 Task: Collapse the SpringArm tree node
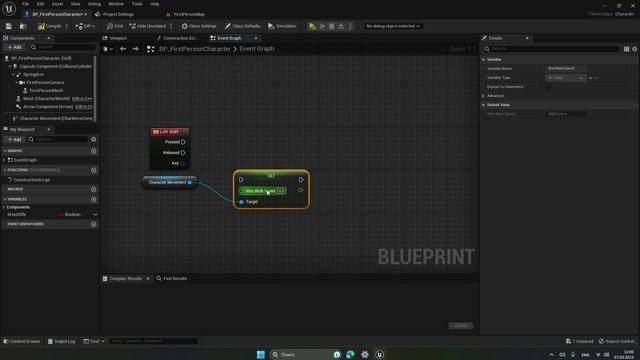click(x=13, y=75)
